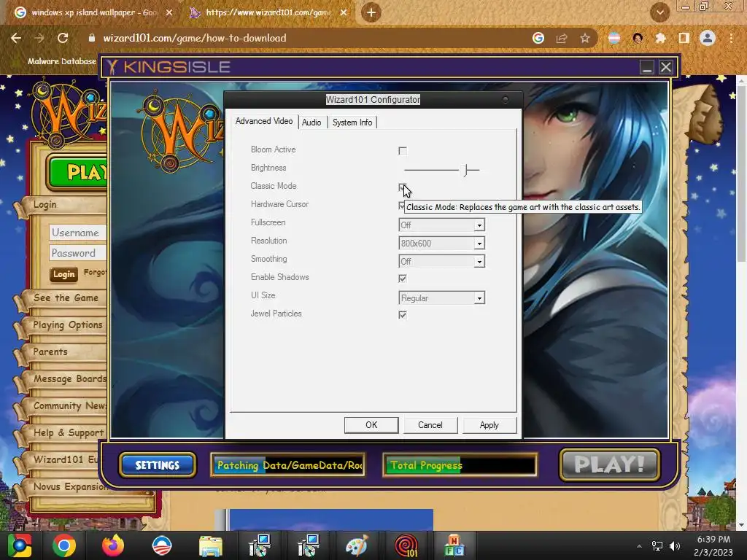Click the Google icon in address bar
Image resolution: width=747 pixels, height=560 pixels.
point(538,38)
